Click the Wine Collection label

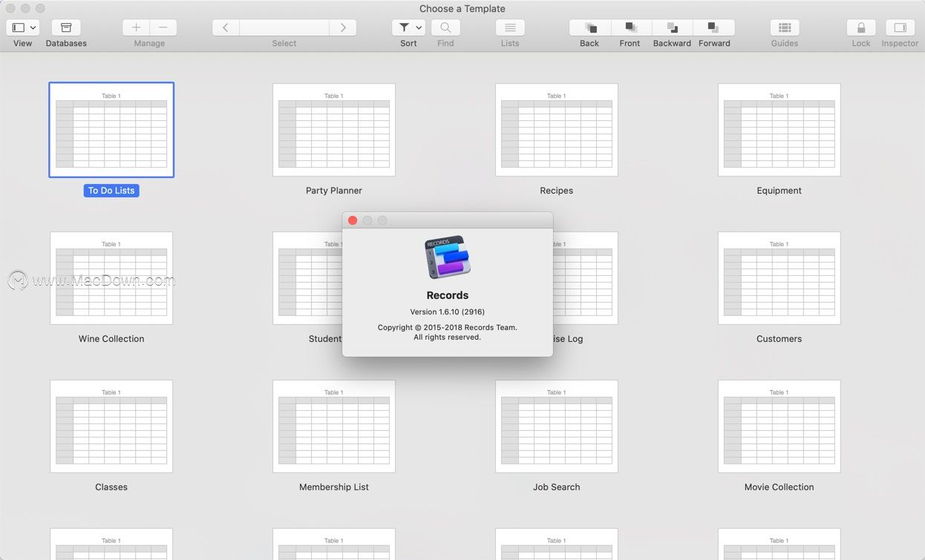click(x=111, y=339)
